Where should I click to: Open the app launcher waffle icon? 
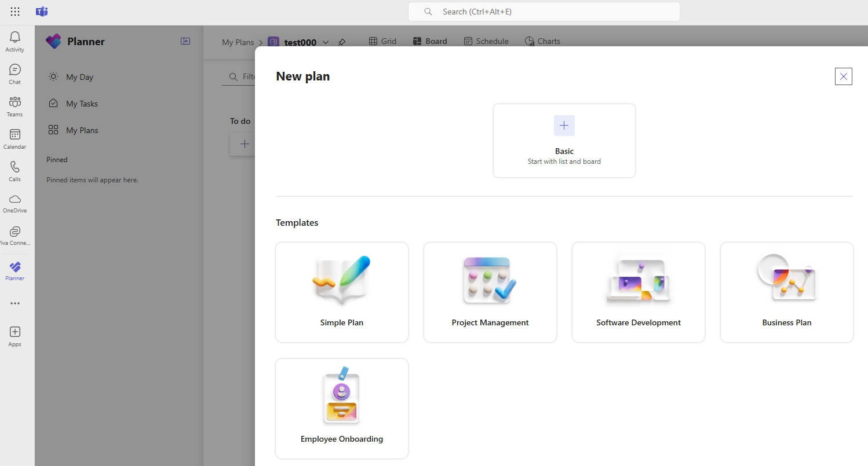[x=15, y=12]
